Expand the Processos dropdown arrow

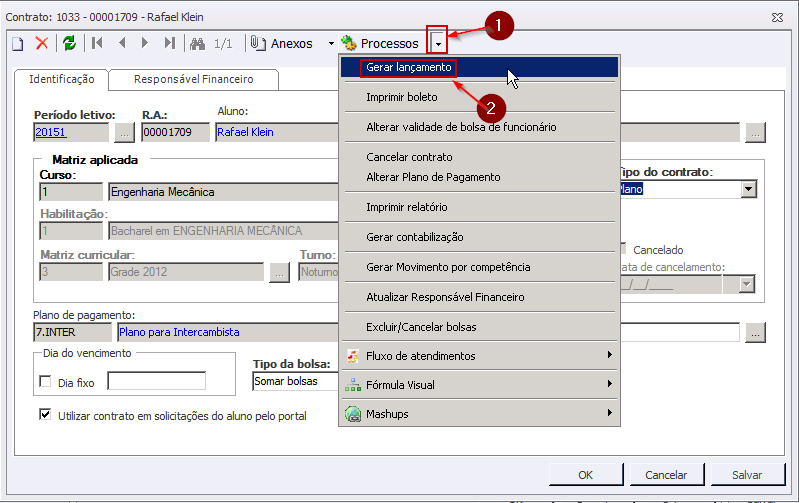437,44
